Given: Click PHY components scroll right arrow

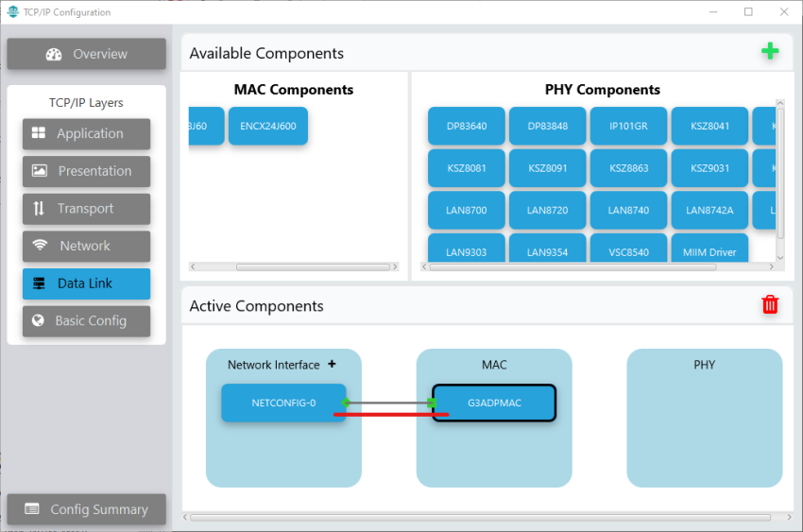Looking at the screenshot, I should (771, 266).
